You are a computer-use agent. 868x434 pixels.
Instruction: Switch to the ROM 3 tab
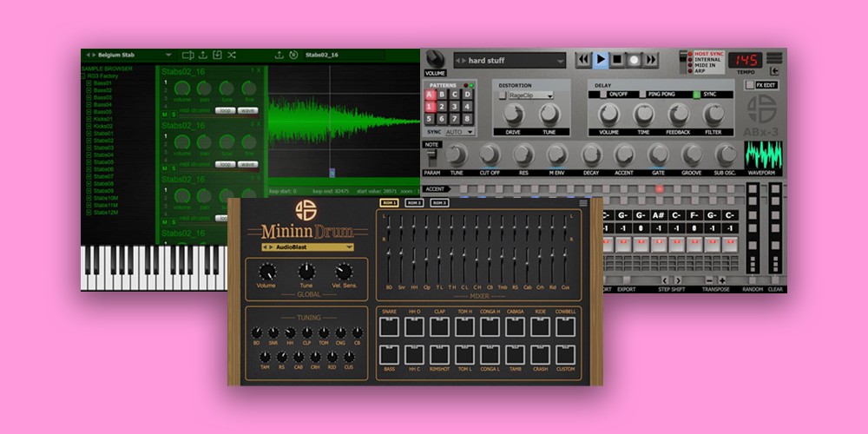439,203
